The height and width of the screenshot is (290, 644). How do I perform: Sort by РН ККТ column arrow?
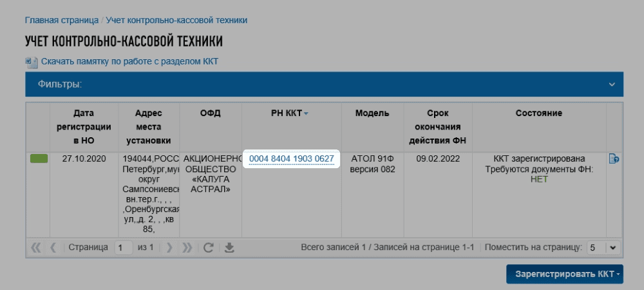[307, 114]
